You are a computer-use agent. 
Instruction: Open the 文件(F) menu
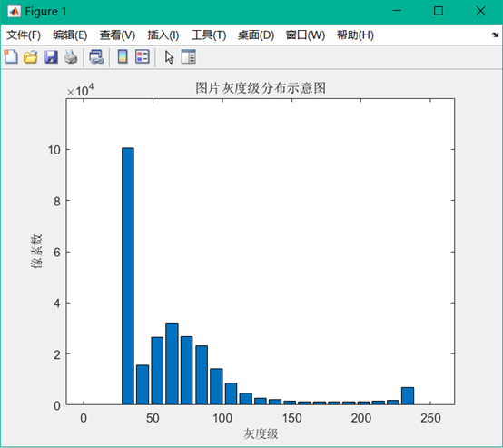pos(24,35)
